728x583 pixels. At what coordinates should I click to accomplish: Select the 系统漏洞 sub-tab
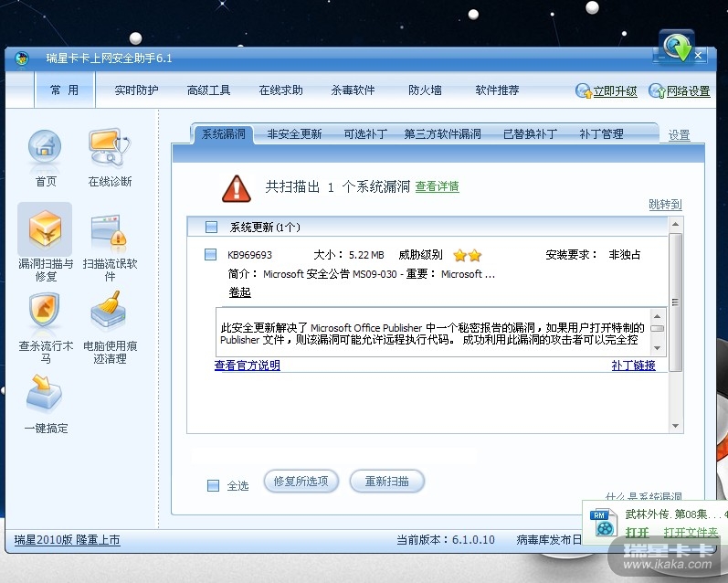click(223, 134)
